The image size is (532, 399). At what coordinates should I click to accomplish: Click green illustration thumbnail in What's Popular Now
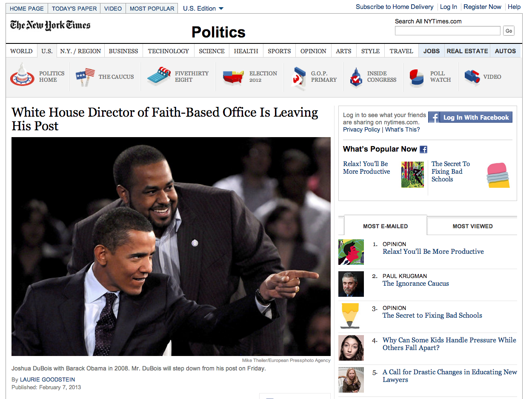(x=412, y=175)
